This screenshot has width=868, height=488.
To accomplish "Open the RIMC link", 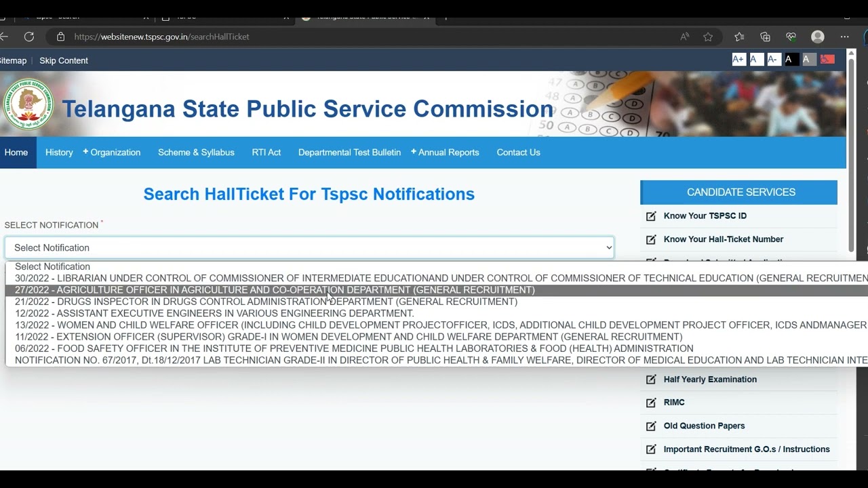I will pos(674,403).
